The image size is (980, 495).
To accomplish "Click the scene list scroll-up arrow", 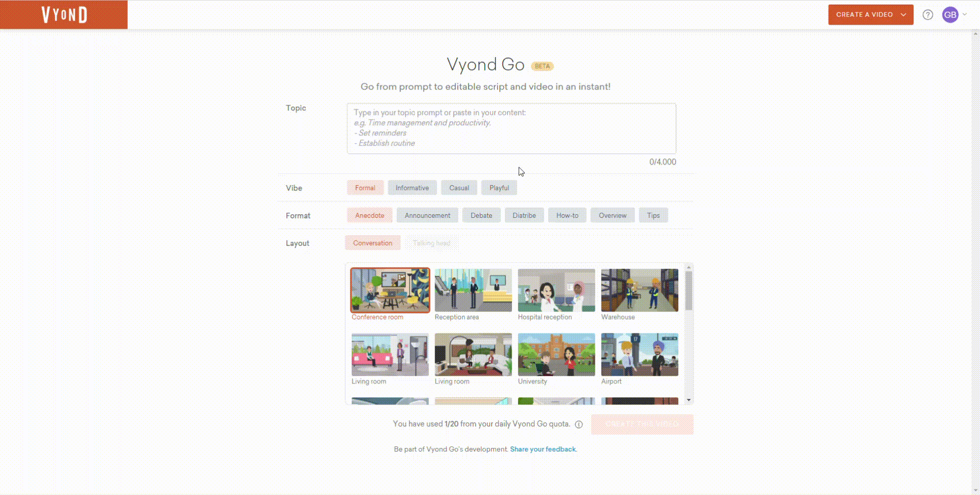I will coord(689,267).
